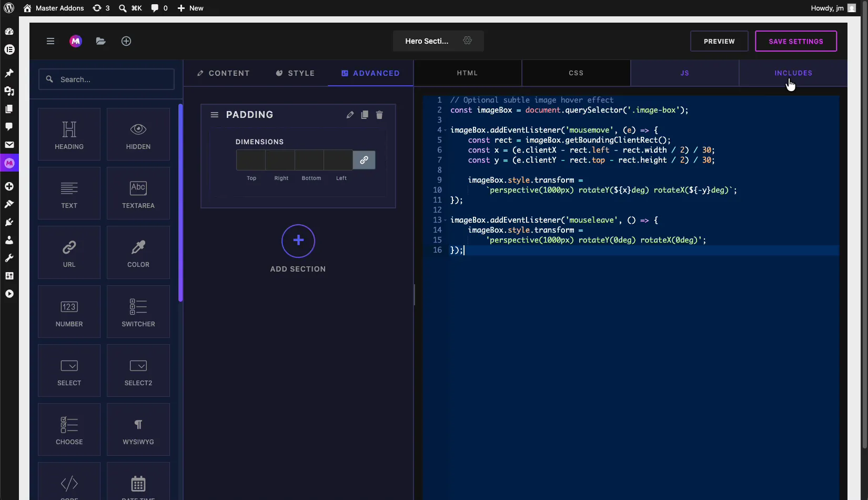Click the Left padding input
This screenshot has width=868, height=500.
click(x=338, y=160)
